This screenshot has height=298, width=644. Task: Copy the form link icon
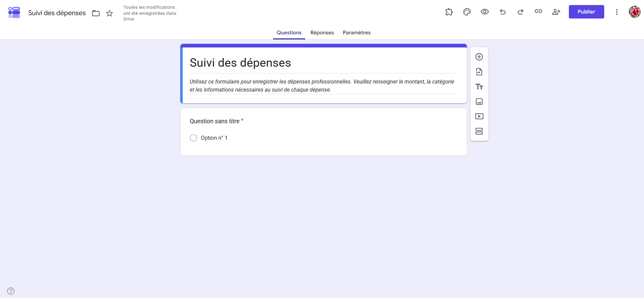click(x=538, y=11)
